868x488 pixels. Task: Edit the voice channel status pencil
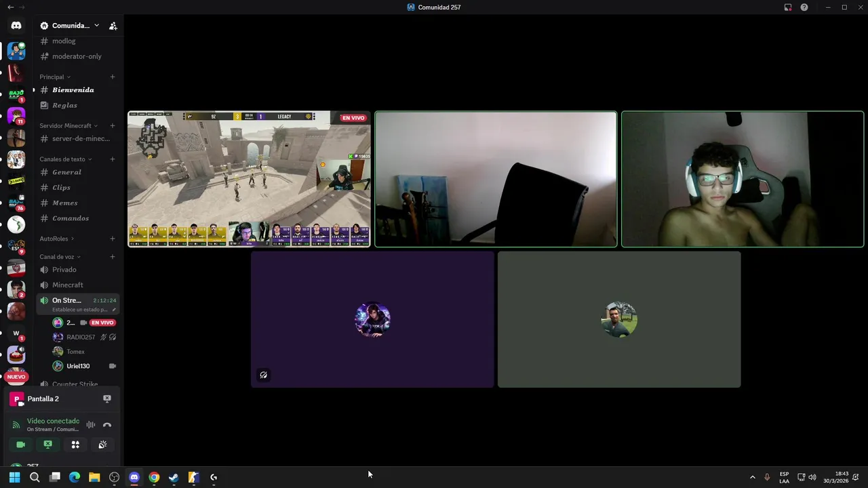114,310
